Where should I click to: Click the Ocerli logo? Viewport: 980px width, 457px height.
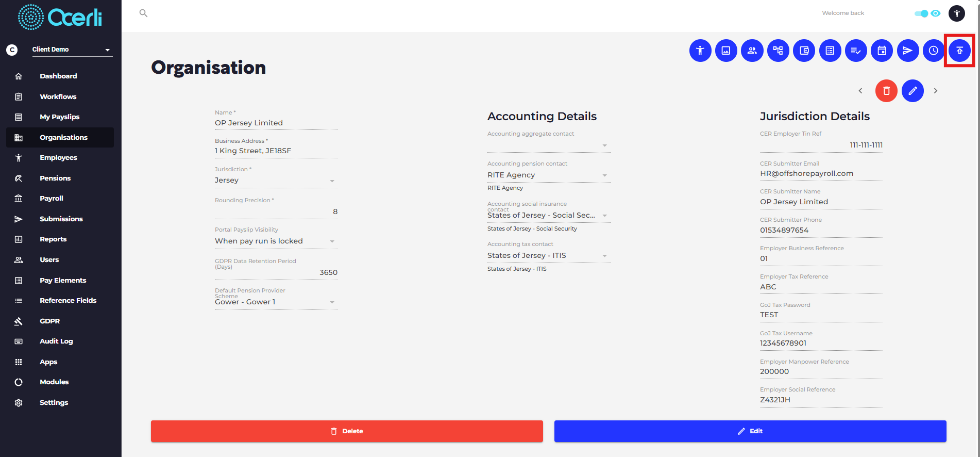point(60,17)
